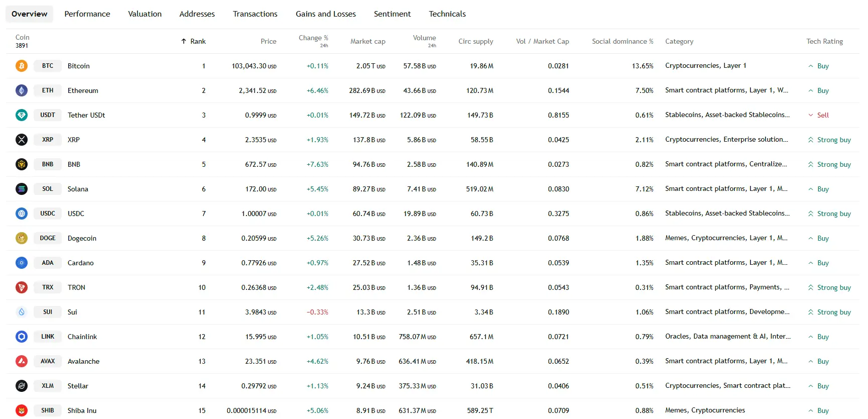
Task: Sort by Change % 24h column
Action: pos(313,41)
